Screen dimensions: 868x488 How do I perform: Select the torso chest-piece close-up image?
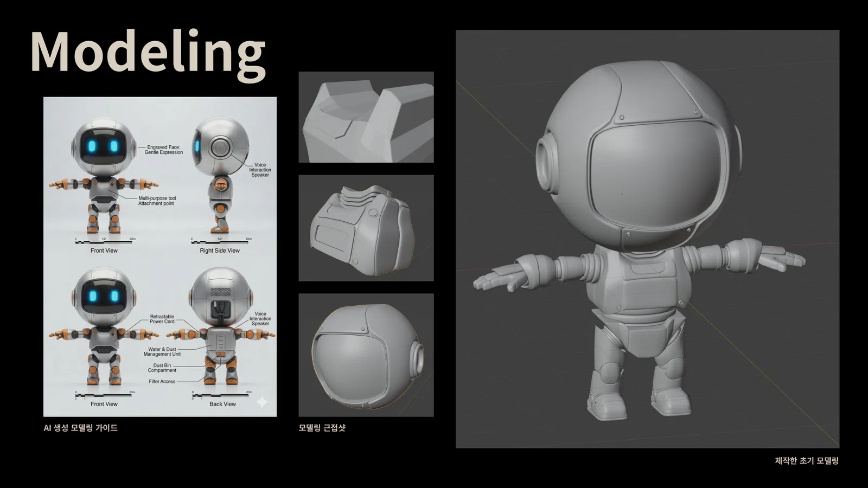click(366, 228)
